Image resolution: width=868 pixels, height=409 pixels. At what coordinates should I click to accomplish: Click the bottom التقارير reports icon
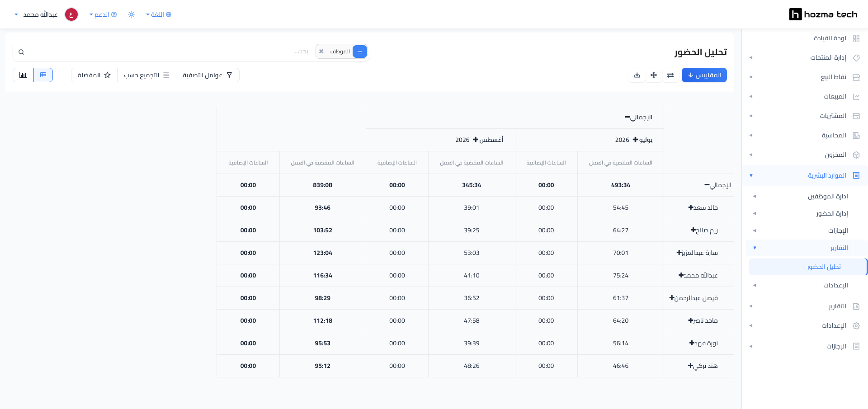[x=856, y=306]
